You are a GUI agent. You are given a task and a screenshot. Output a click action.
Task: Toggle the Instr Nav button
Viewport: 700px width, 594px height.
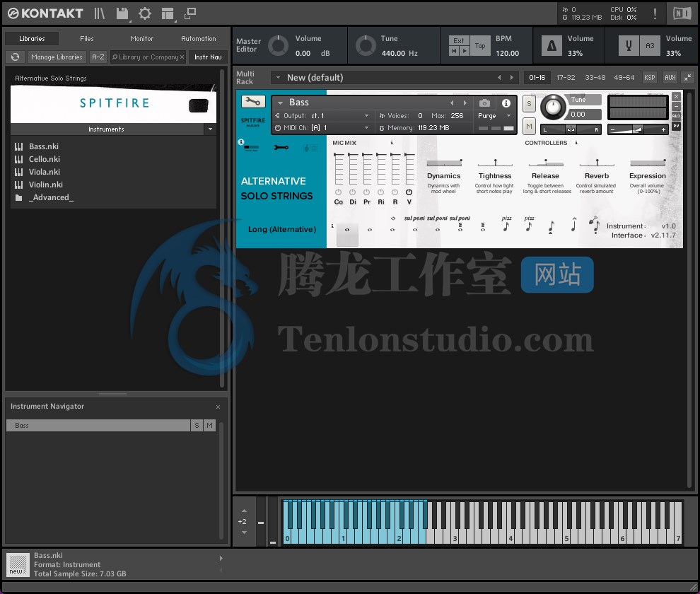208,57
